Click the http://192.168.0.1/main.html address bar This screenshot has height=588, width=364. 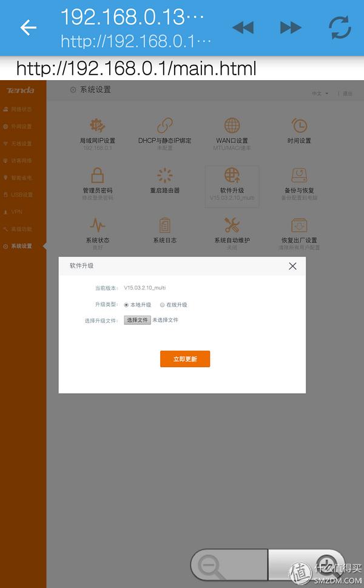pos(136,69)
